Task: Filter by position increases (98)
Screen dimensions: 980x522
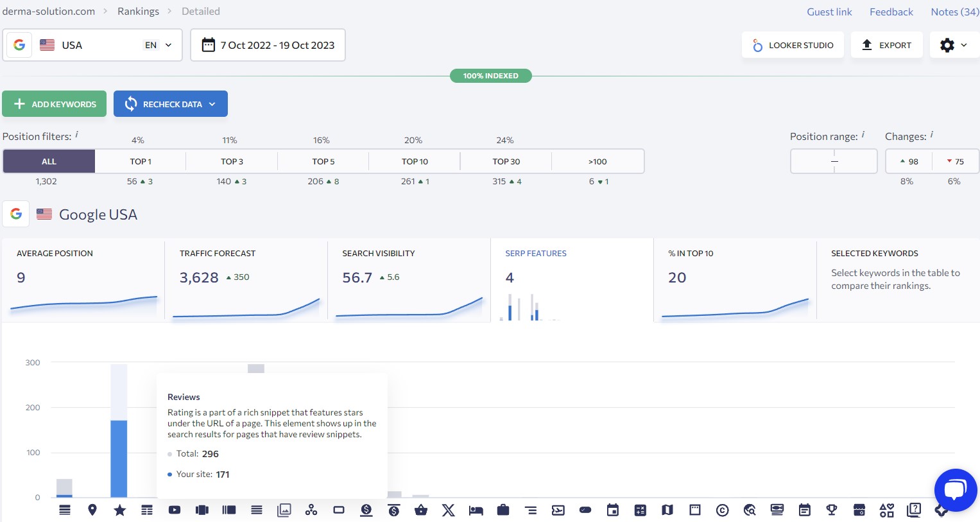Action: (x=909, y=161)
